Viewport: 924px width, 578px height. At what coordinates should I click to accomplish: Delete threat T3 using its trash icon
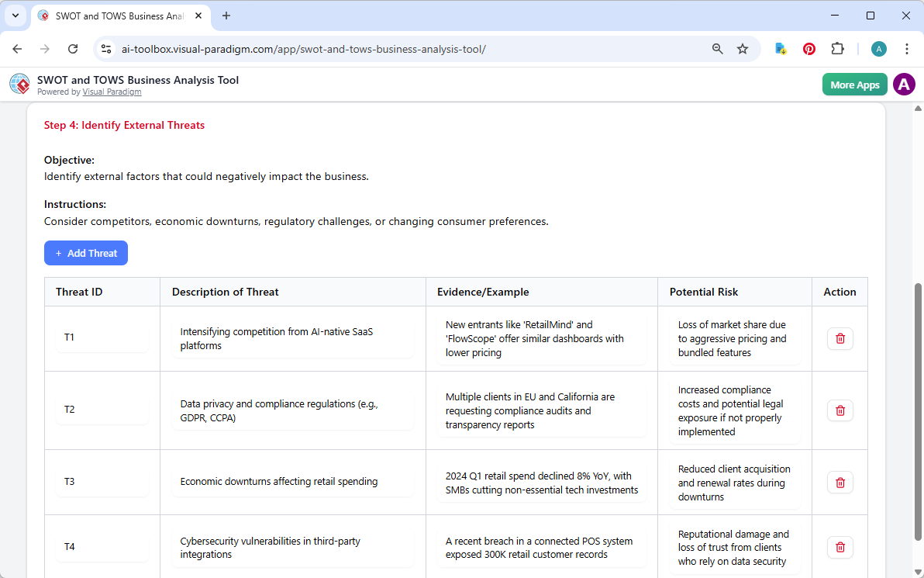(840, 482)
